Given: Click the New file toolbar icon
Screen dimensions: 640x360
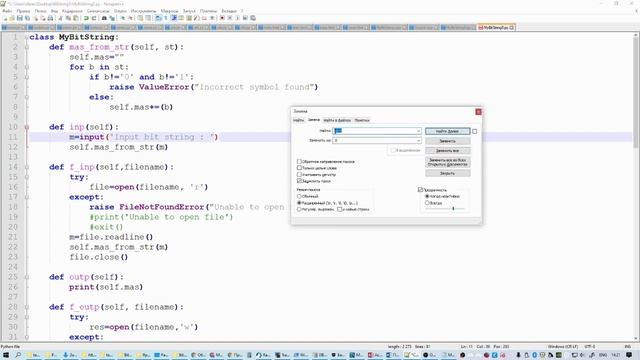Looking at the screenshot, I should click(x=4, y=18).
